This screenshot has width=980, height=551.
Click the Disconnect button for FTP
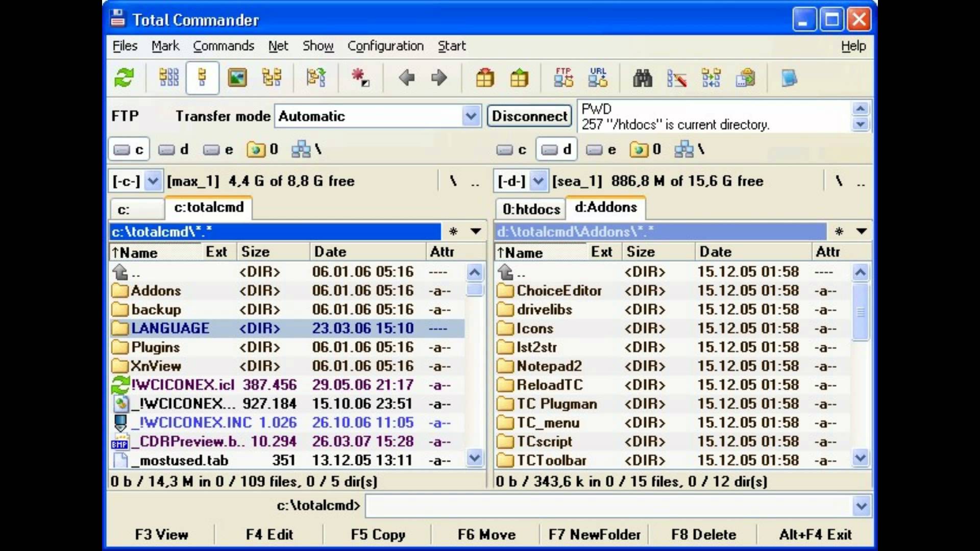[530, 116]
